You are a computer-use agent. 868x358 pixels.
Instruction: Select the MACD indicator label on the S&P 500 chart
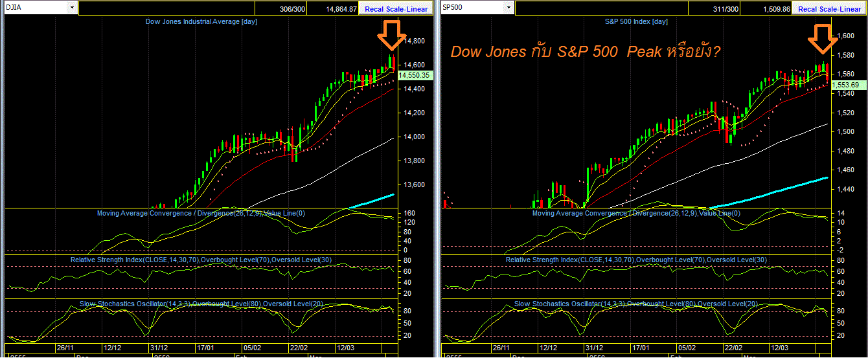[x=636, y=213]
